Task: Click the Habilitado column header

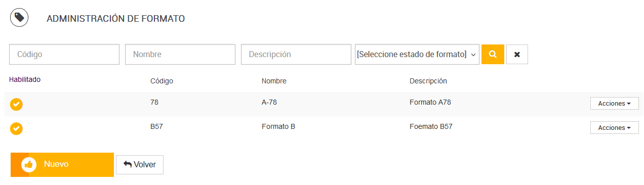Action: 25,79
